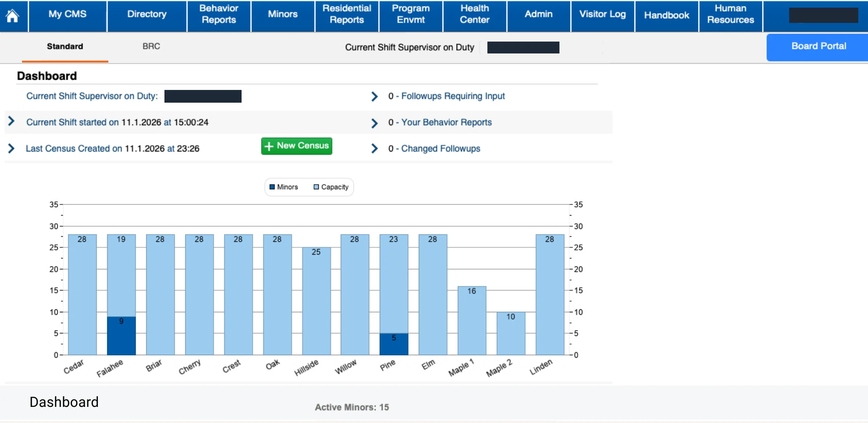Open Followups Requiring Input link

click(453, 96)
